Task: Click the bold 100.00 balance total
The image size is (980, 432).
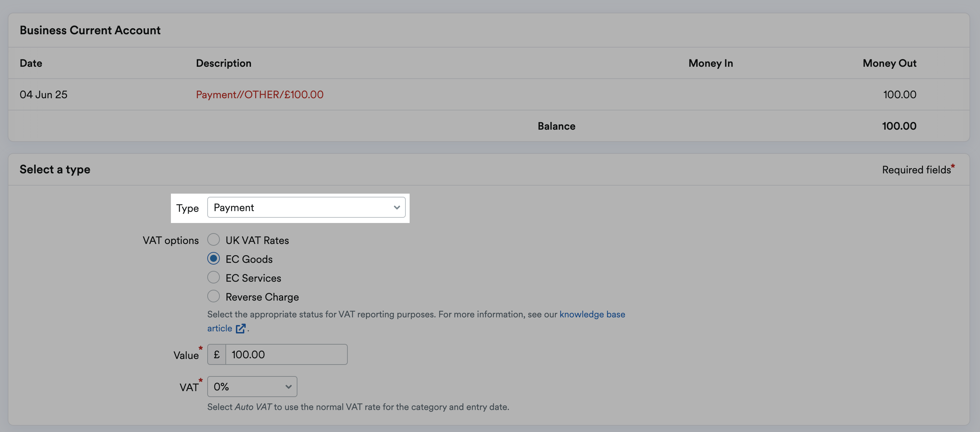Action: [x=899, y=126]
